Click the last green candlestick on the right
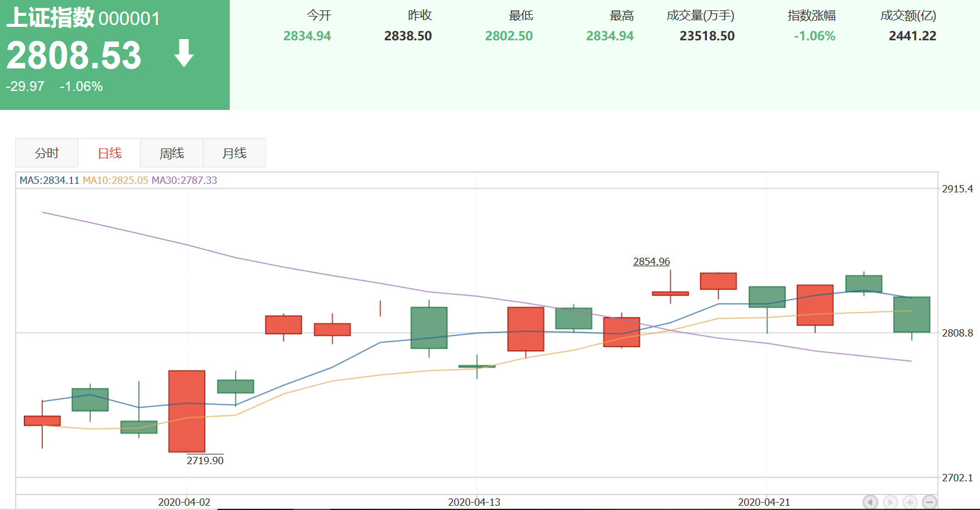980x510 pixels. point(912,315)
